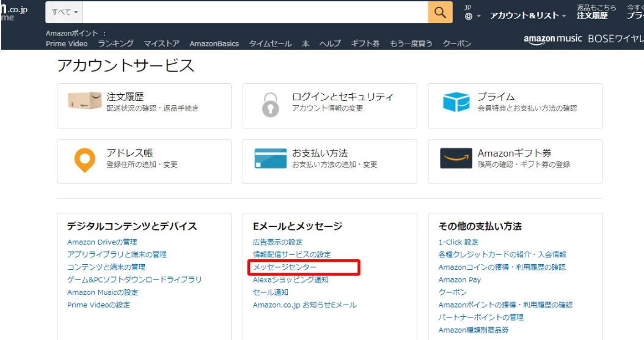Open ゲーム&PCソフトダウンロードライブラリ link

click(134, 279)
